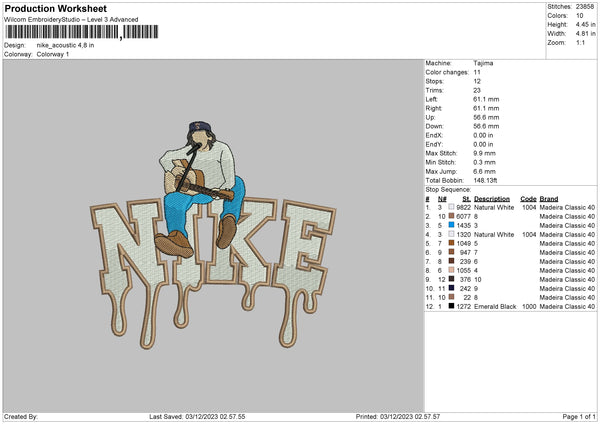
Task: Click the color swatch in stop row 9
Action: (451, 279)
